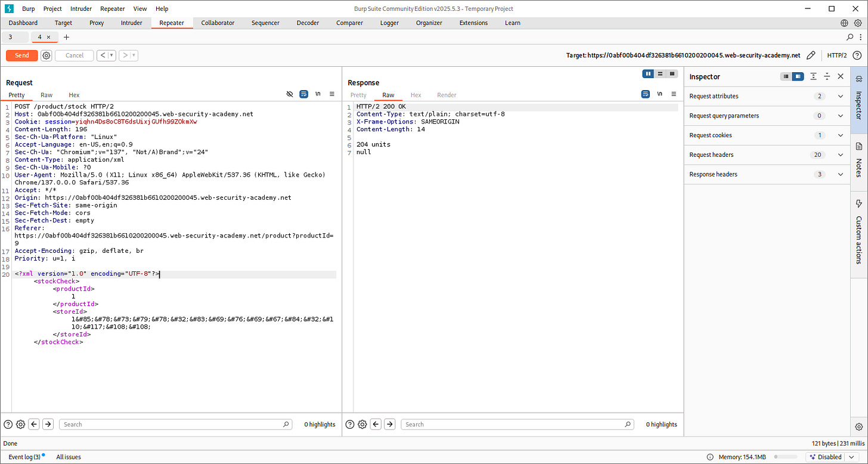Screen dimensions: 868x464
Task: Open the Proxy tab
Action: coord(97,23)
